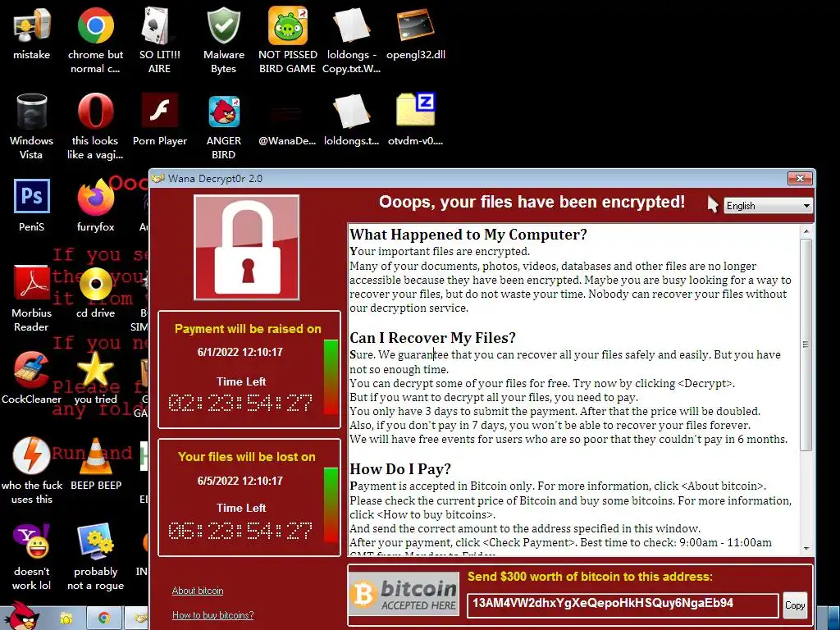
Task: Click files-lost countdown timer 06:23:54:27
Action: pos(240,531)
